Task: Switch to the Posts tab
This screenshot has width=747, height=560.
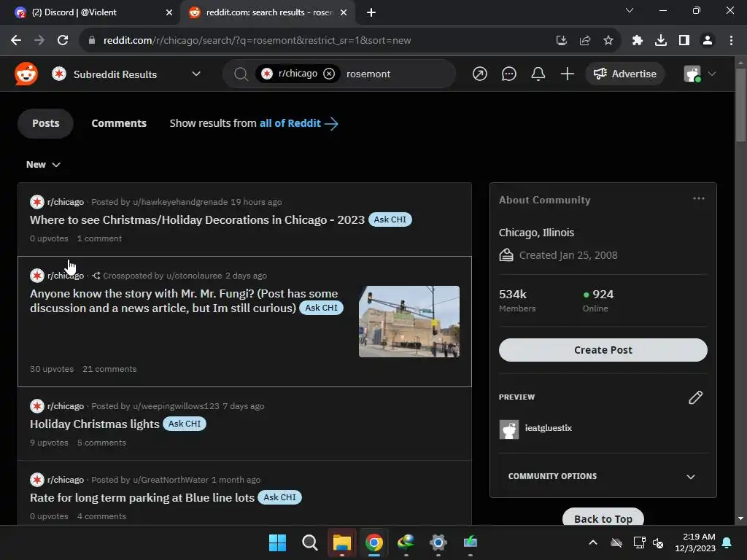Action: (46, 123)
